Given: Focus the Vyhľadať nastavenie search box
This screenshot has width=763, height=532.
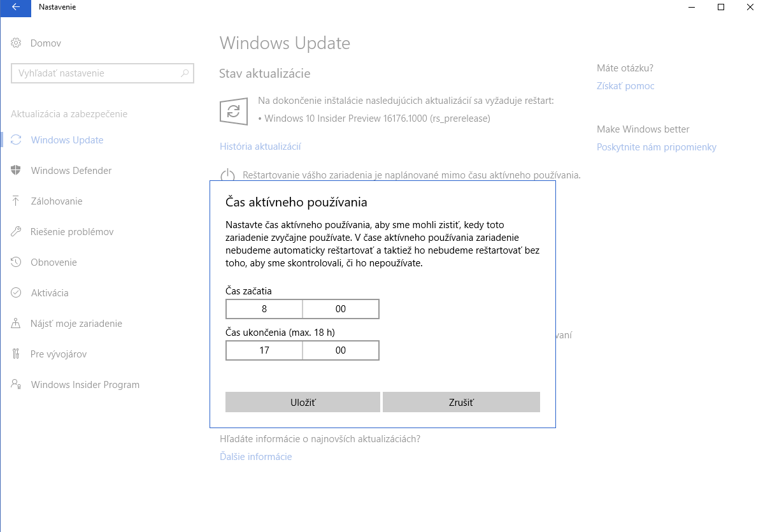Looking at the screenshot, I should [x=102, y=73].
